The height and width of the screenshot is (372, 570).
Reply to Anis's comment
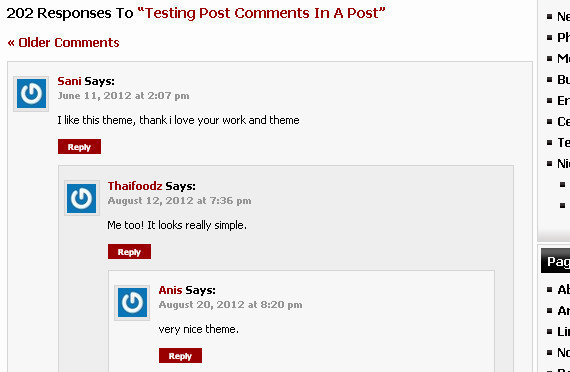(x=180, y=356)
